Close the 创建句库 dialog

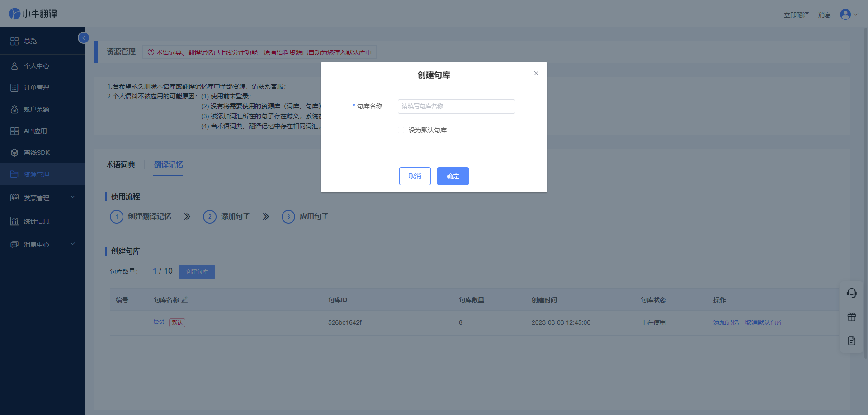(536, 73)
